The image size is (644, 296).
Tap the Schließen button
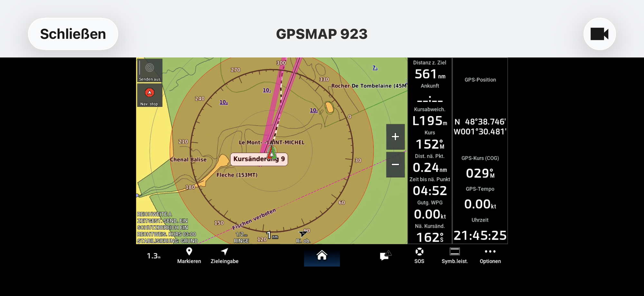point(73,34)
